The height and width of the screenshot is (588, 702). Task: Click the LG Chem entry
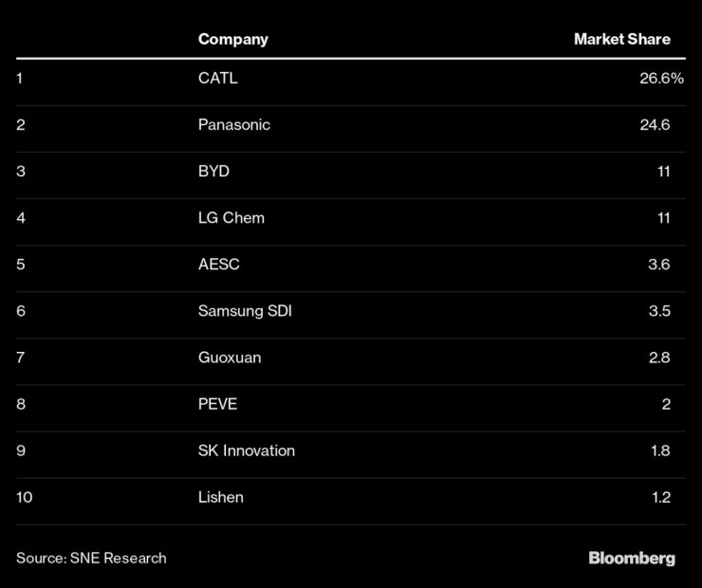coord(231,218)
